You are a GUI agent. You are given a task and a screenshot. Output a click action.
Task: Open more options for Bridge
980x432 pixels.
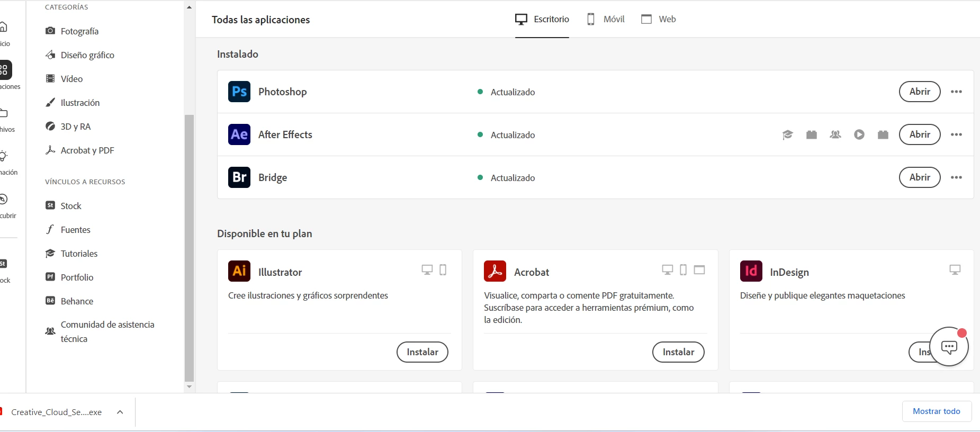[x=956, y=177]
